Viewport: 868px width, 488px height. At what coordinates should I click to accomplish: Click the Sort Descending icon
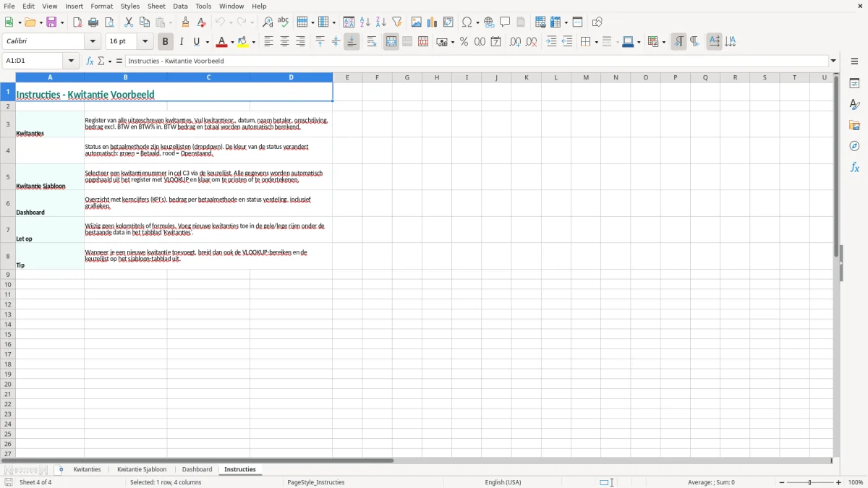[x=381, y=22]
